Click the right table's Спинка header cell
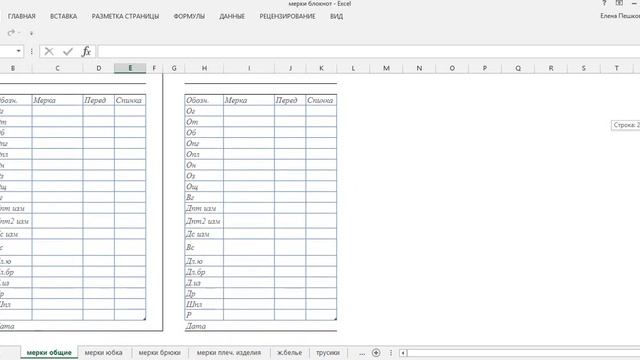This screenshot has width=640, height=360. coord(321,100)
